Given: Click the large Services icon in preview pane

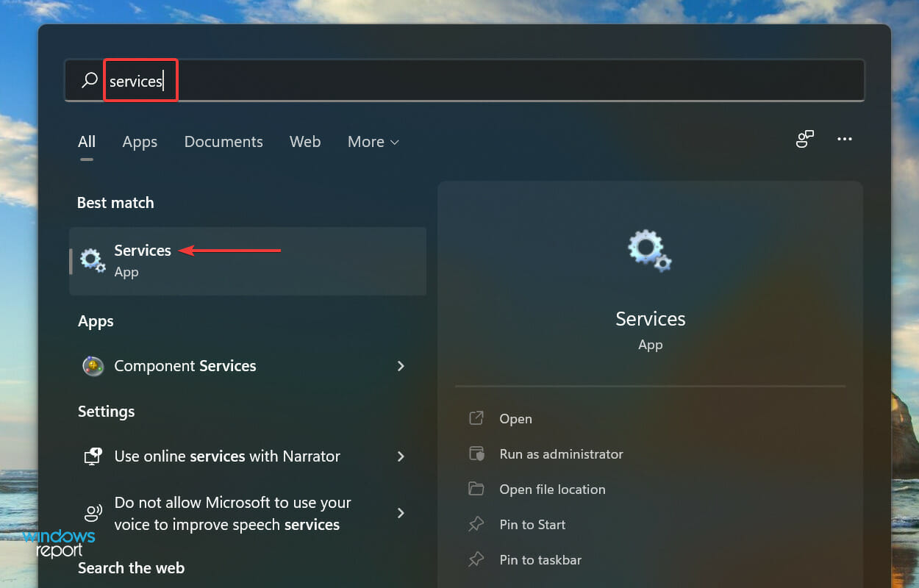Looking at the screenshot, I should 650,251.
